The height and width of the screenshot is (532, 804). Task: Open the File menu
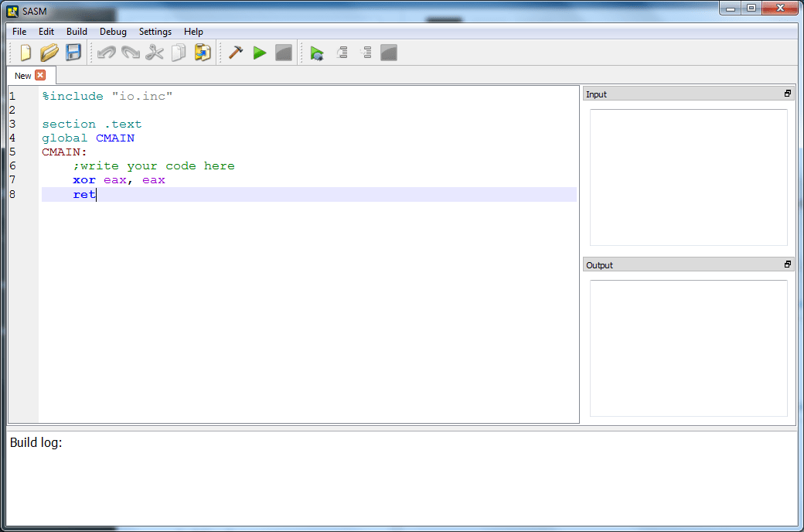19,31
